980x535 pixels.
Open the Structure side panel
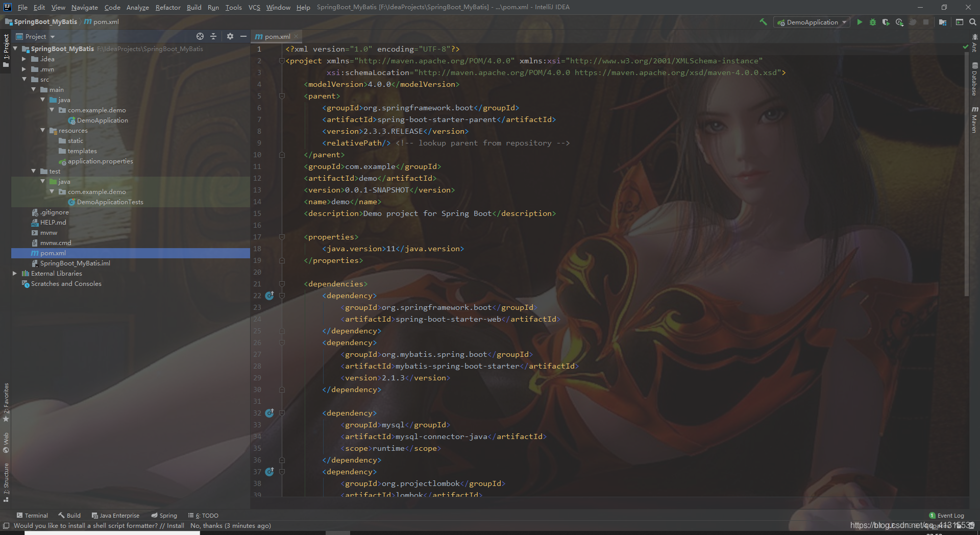tap(6, 482)
